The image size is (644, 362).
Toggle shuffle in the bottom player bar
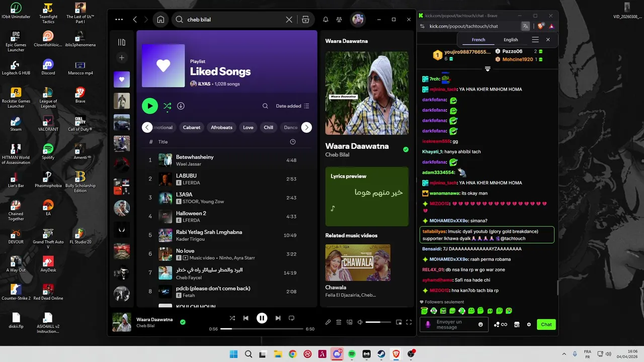click(x=232, y=318)
